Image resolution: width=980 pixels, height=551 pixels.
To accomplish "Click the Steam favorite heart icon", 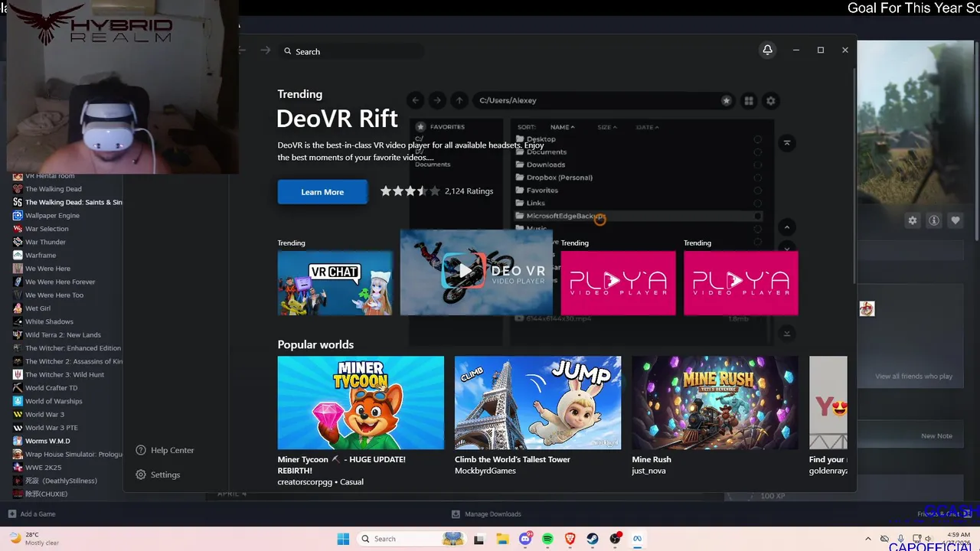I will coord(955,220).
